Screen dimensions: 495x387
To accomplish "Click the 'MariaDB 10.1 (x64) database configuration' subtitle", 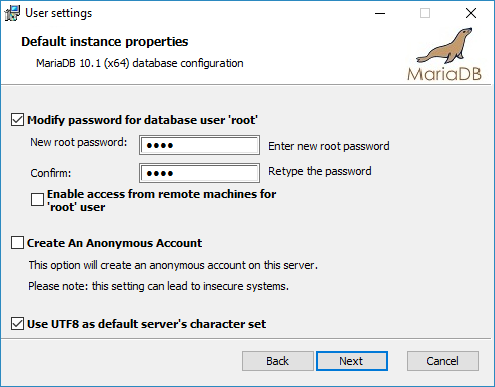I will [140, 63].
